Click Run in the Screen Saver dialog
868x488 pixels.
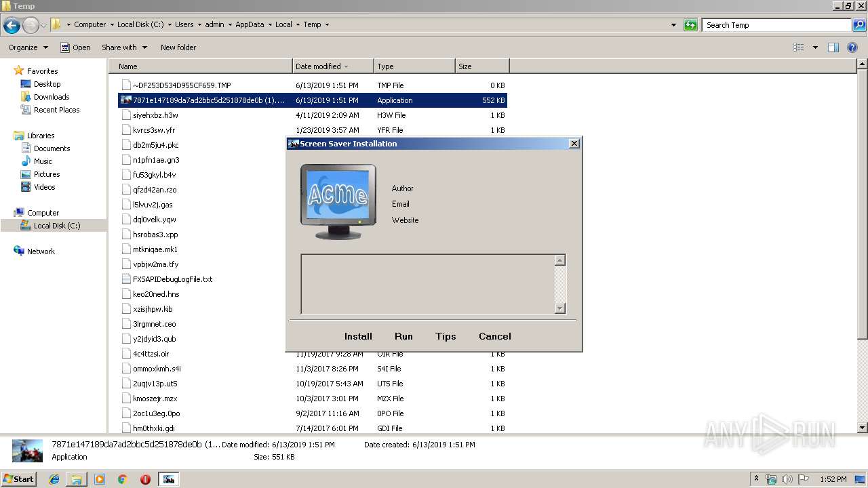pyautogui.click(x=403, y=336)
